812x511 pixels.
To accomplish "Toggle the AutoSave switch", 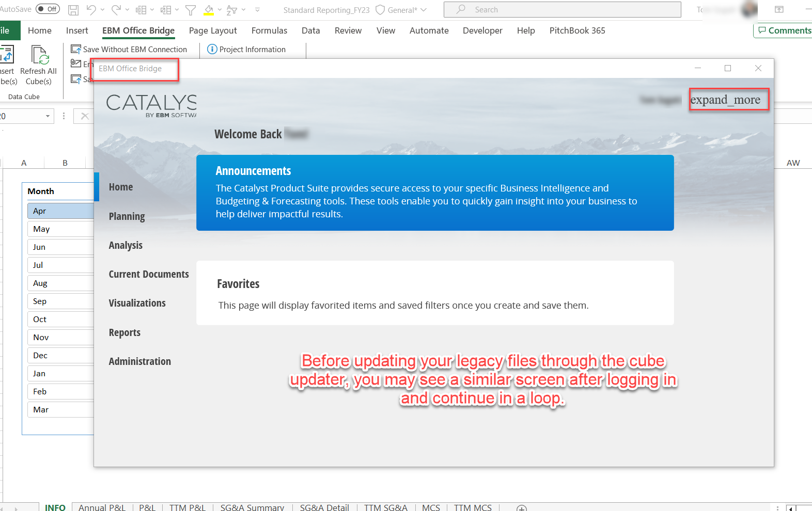I will [48, 9].
